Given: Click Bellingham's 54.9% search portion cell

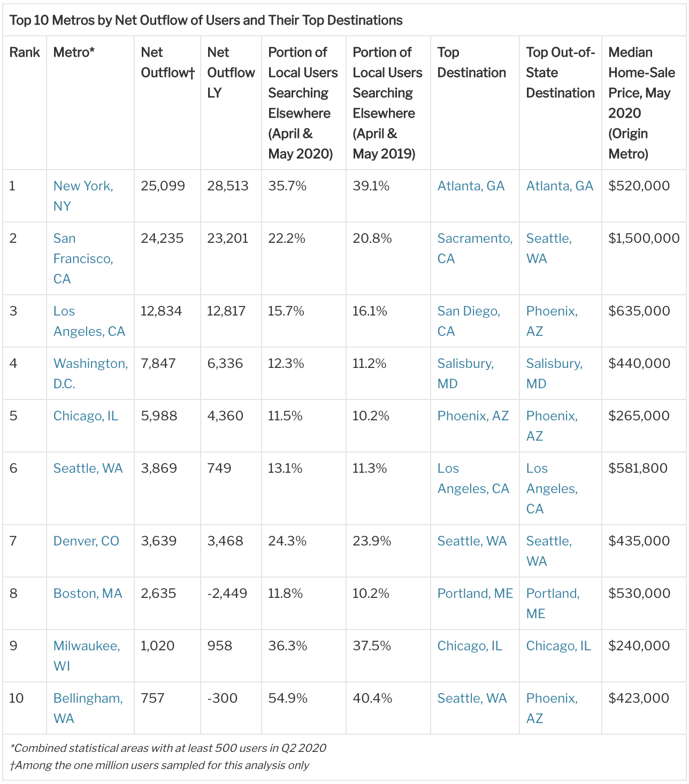Looking at the screenshot, I should pos(288,698).
